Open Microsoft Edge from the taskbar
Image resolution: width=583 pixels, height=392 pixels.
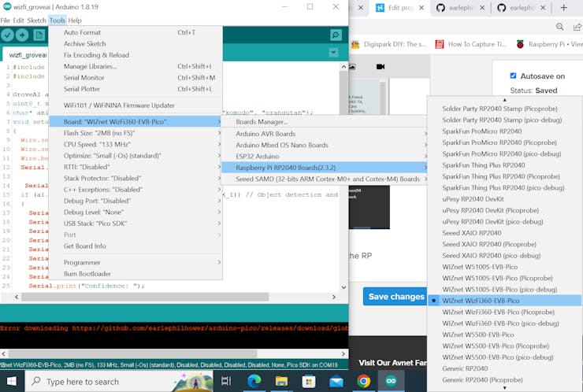254,382
